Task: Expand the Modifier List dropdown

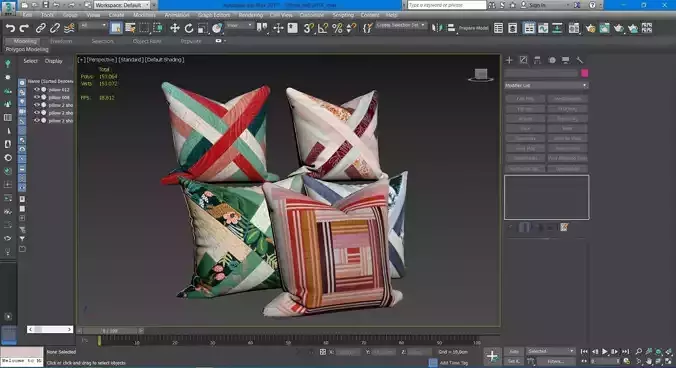Action: click(546, 85)
